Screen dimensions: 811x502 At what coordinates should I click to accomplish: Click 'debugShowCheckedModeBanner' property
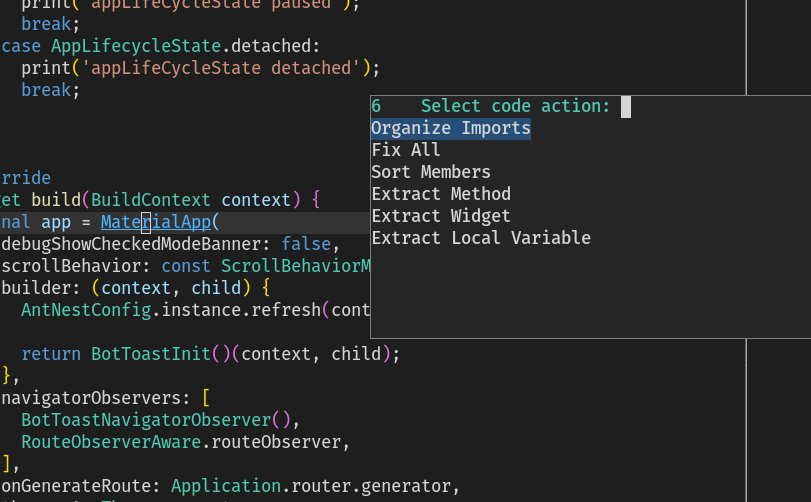click(131, 244)
